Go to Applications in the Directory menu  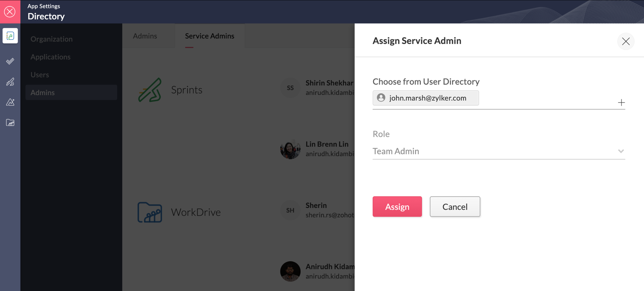coord(51,57)
